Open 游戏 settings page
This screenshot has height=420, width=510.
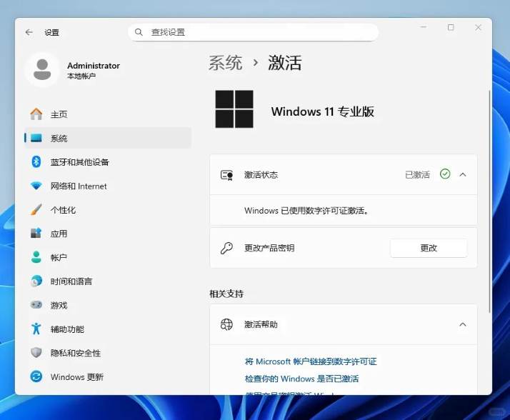[108, 305]
